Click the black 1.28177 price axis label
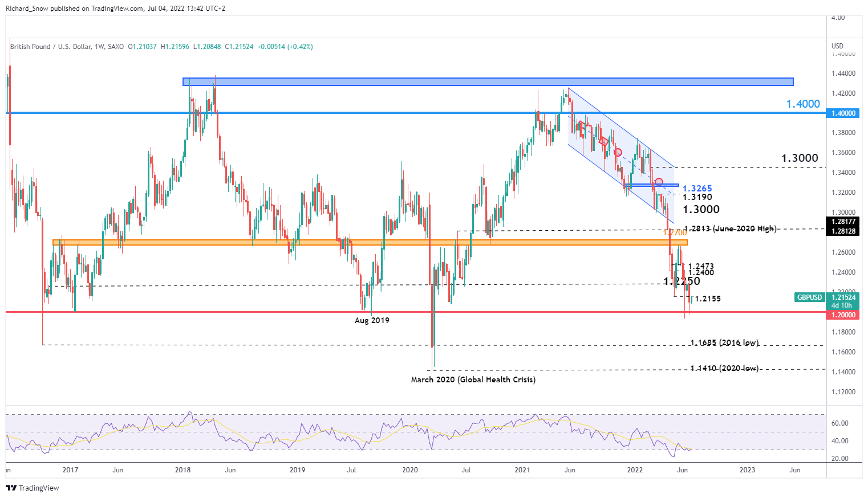The height and width of the screenshot is (498, 868). click(842, 222)
